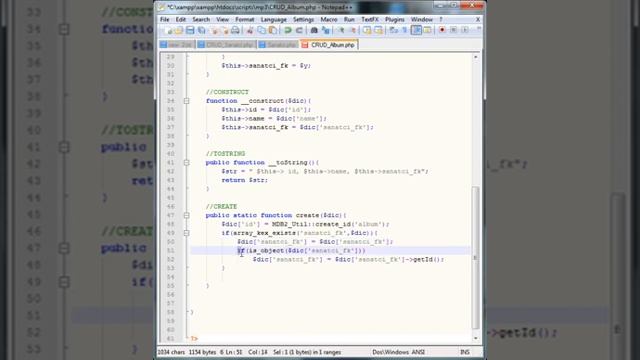Open the View menu
Viewport: 640px width, 360px height.
tap(222, 20)
